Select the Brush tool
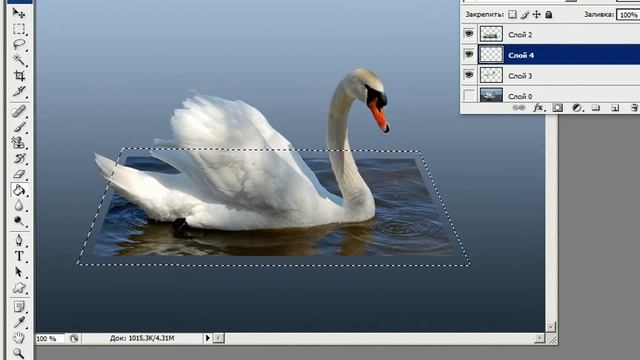Image resolution: width=640 pixels, height=360 pixels. coord(19,127)
